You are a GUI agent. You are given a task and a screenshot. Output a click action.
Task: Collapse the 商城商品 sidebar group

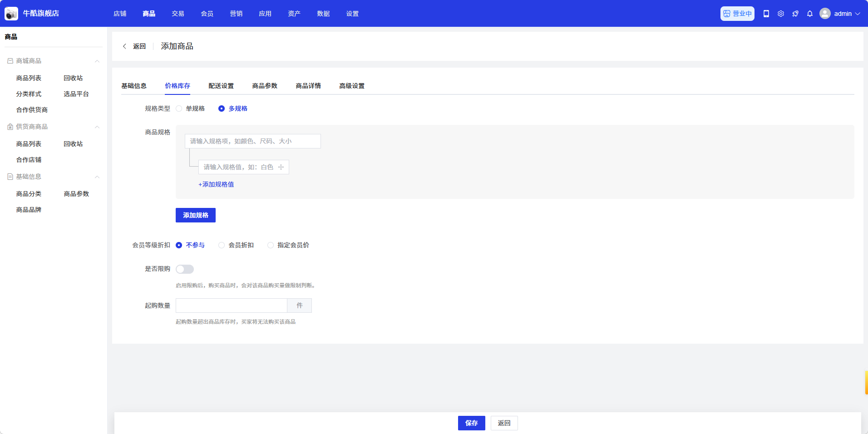[97, 61]
